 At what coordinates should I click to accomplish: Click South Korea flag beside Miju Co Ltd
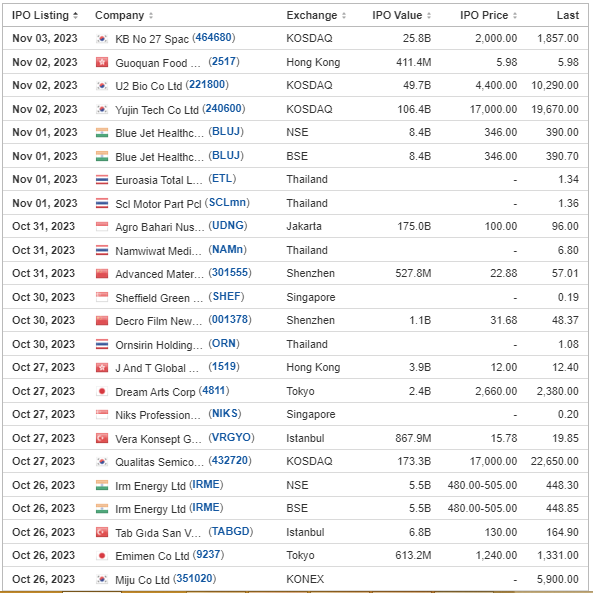[x=102, y=579]
